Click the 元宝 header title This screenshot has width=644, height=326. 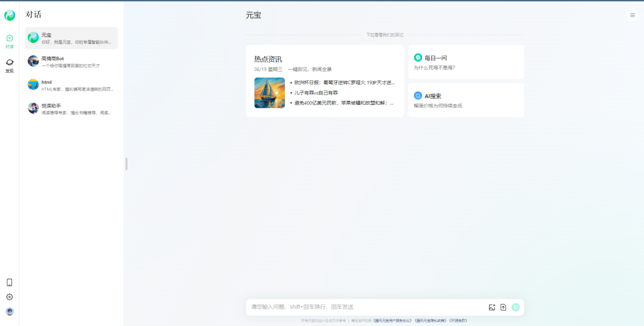(253, 15)
